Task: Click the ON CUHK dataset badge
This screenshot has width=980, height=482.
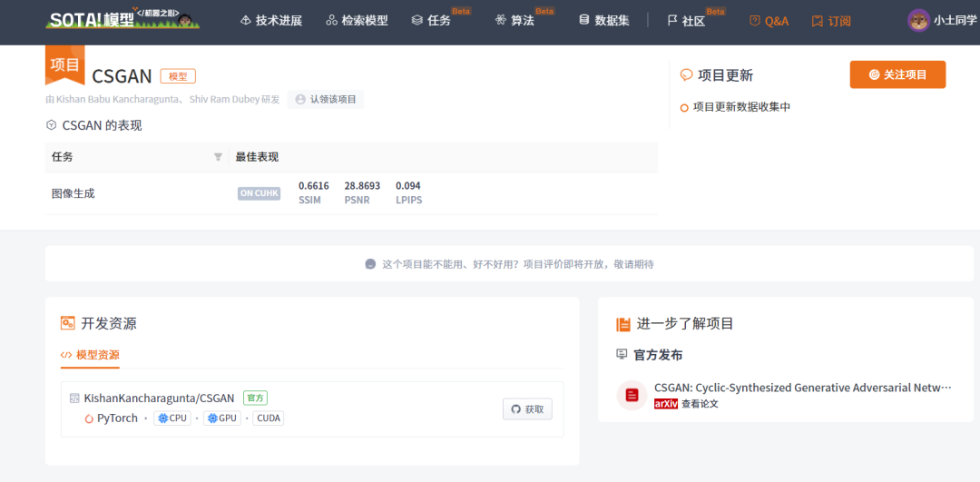Action: pos(260,193)
